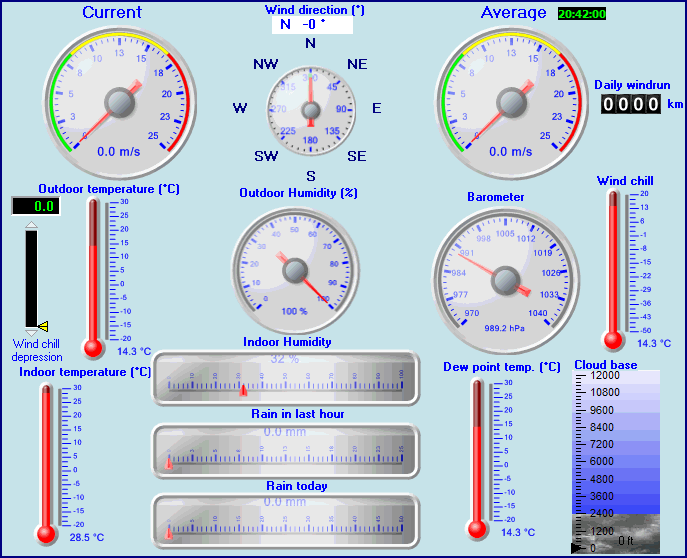This screenshot has height=558, width=687.
Task: Click the 'Current' heading
Action: 112,12
